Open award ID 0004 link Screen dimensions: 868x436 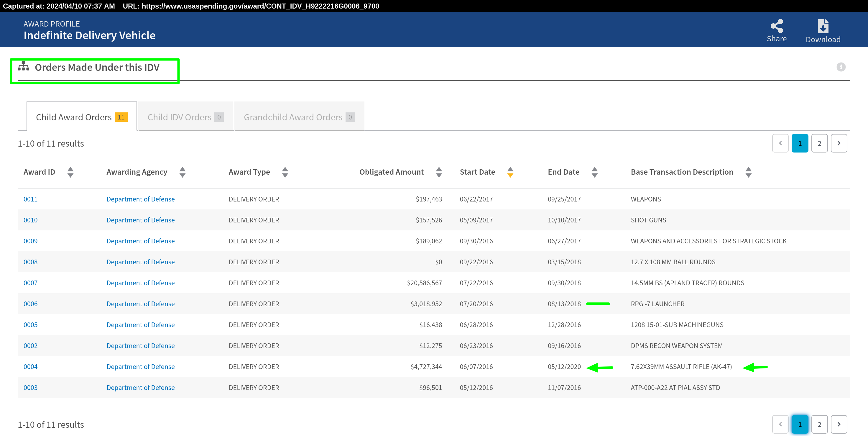coord(30,367)
